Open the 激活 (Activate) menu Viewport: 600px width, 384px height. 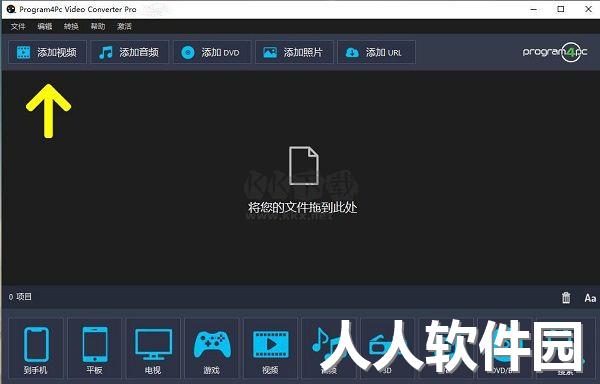[x=124, y=26]
